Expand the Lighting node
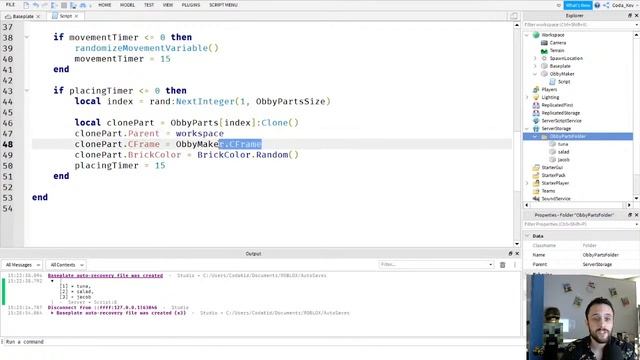This screenshot has height=360, width=640. 527,97
